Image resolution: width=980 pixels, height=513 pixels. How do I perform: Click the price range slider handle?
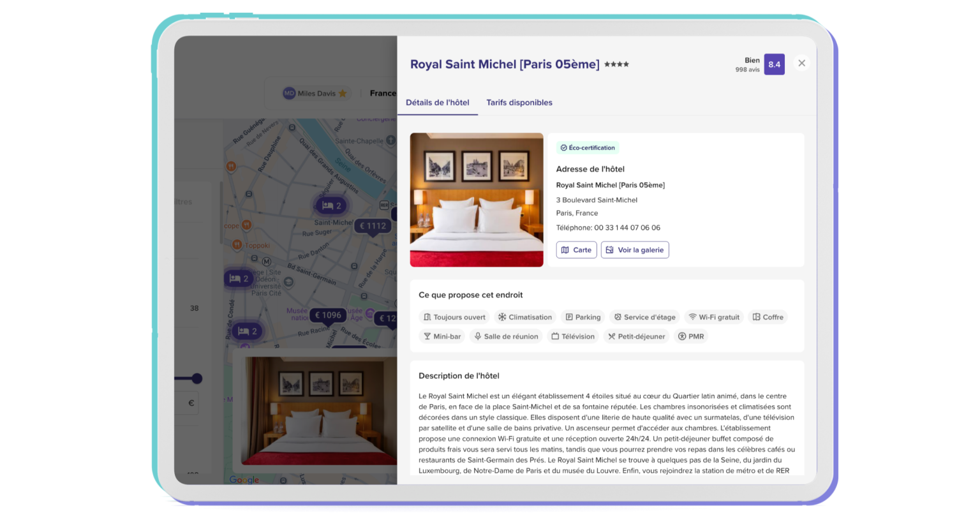[197, 378]
